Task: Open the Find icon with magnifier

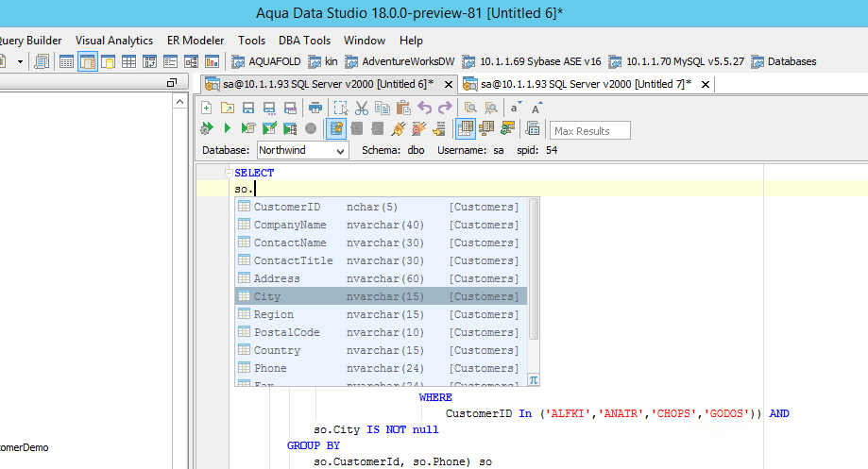Action: click(x=470, y=108)
